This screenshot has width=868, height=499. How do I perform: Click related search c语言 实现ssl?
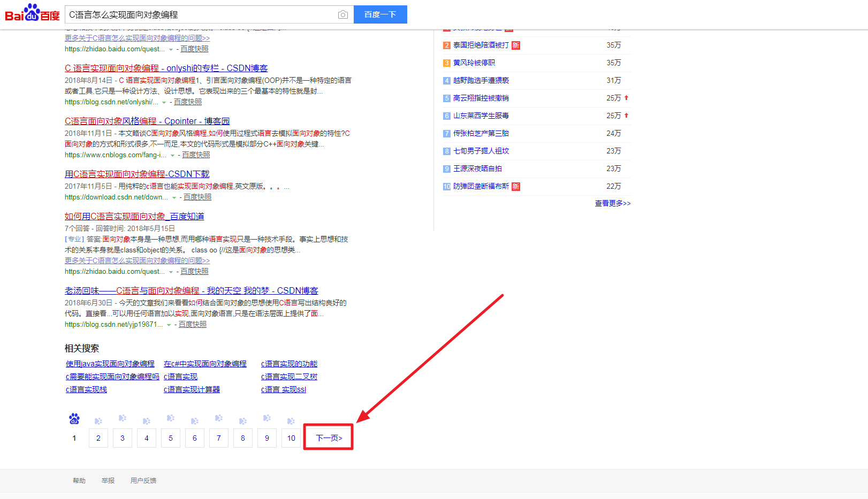(284, 389)
